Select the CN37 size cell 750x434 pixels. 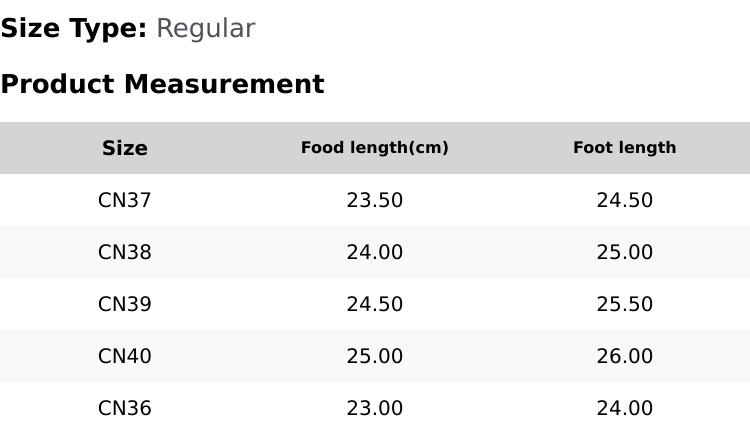pos(125,200)
